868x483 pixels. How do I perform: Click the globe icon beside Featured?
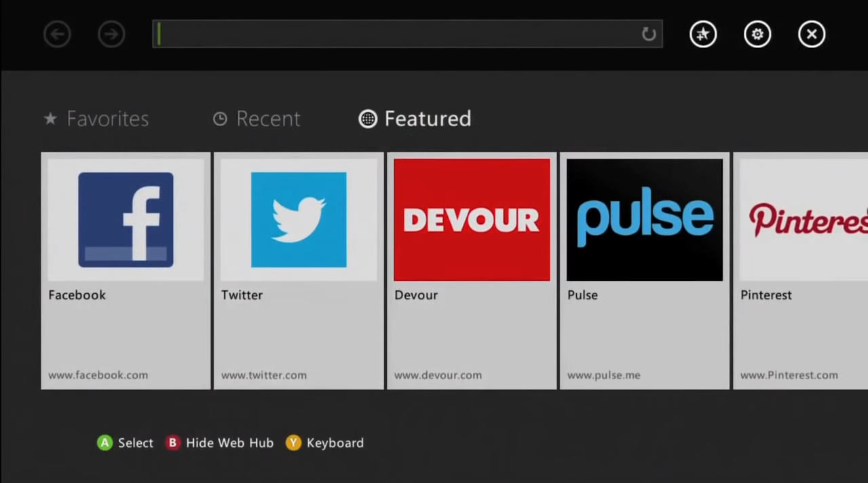(x=368, y=119)
